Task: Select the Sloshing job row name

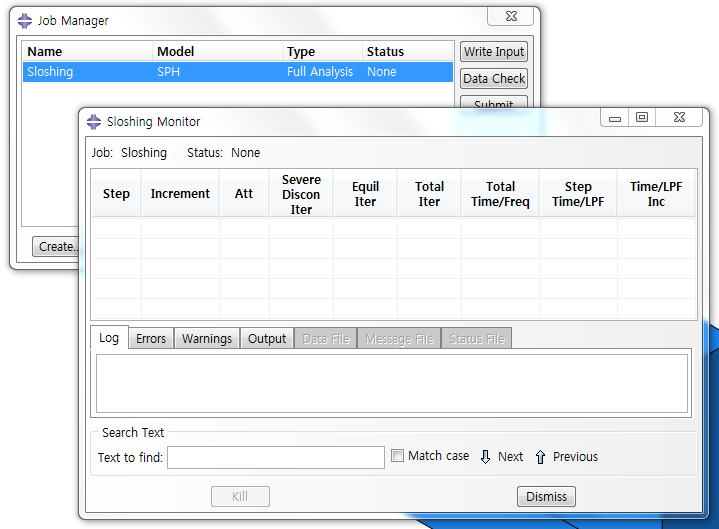Action: [50, 72]
